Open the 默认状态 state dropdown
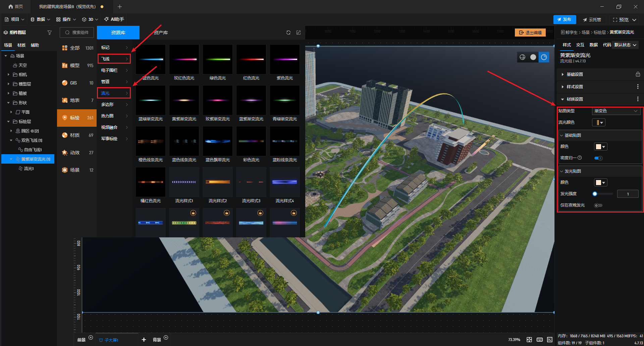The height and width of the screenshot is (346, 644). [625, 45]
